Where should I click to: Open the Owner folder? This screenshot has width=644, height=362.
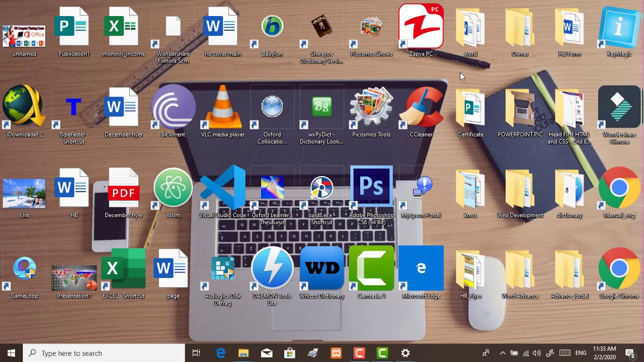click(520, 27)
